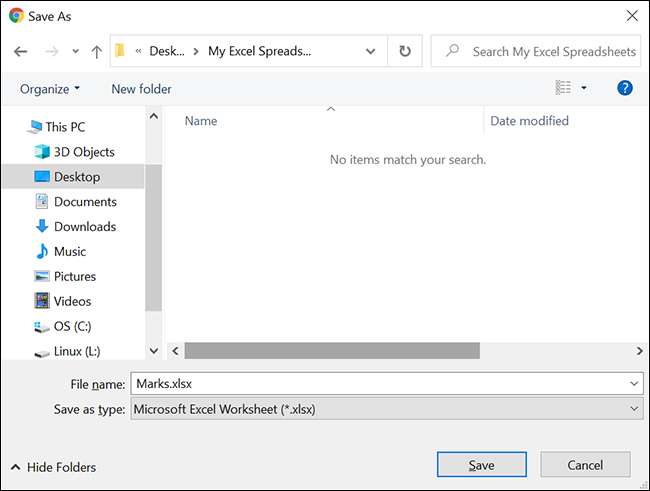Click the New folder button
The image size is (650, 491).
pyautogui.click(x=141, y=89)
